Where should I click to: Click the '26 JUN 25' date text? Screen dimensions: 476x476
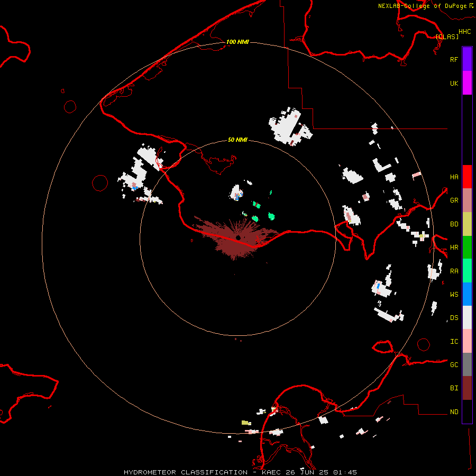pos(309,472)
